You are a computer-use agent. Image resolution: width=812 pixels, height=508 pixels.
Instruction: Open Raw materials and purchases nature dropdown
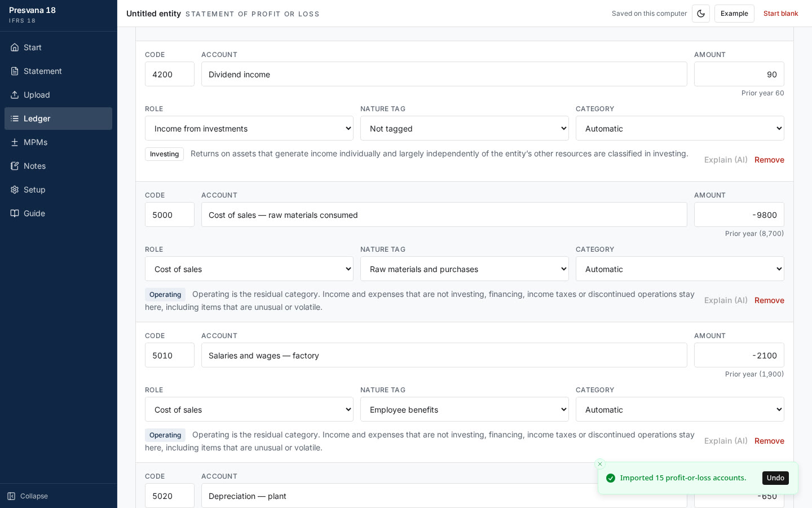tap(465, 269)
